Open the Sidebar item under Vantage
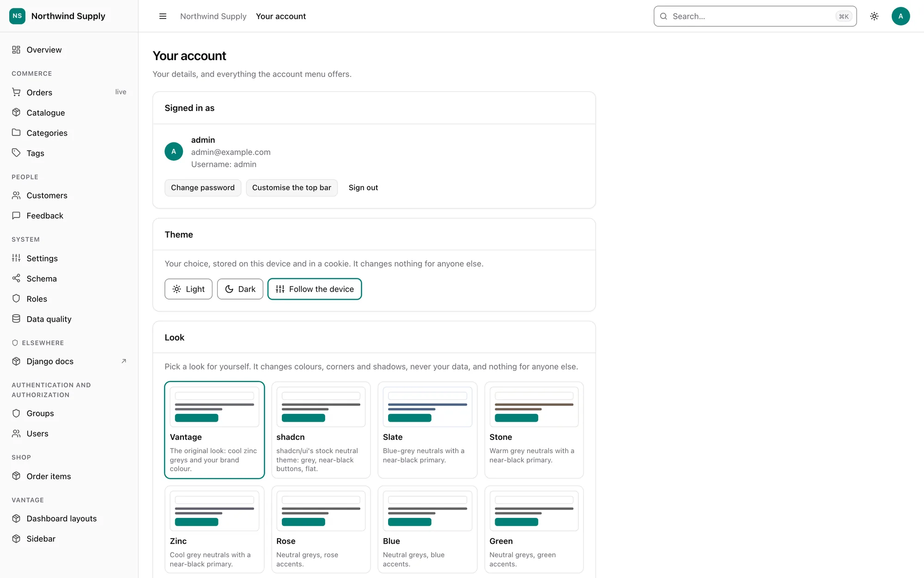The width and height of the screenshot is (924, 578). coord(69,539)
